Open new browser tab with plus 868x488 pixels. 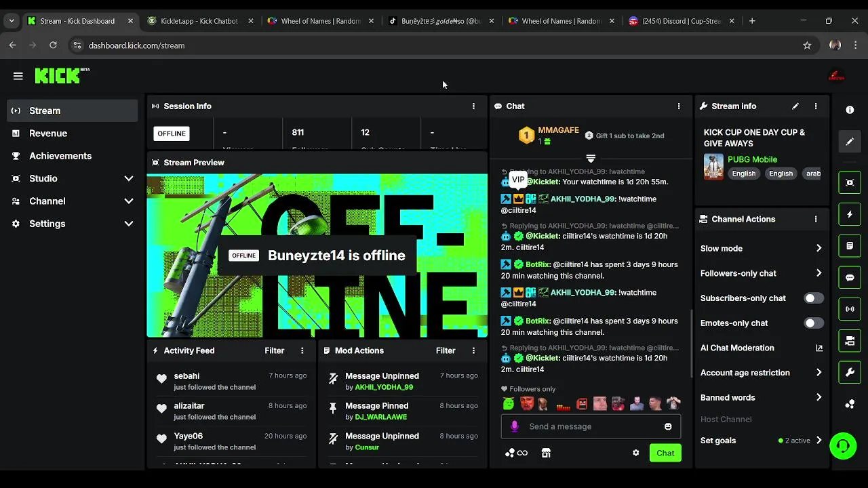click(x=752, y=21)
